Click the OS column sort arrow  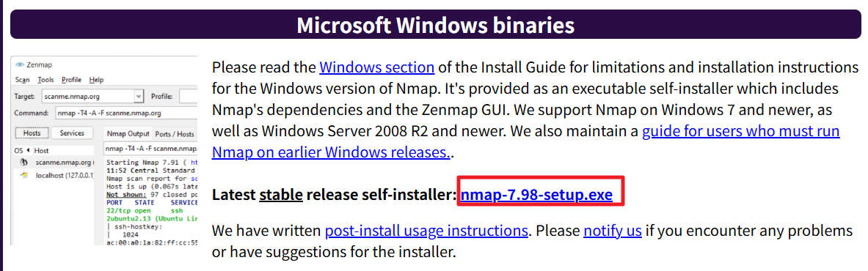point(28,150)
